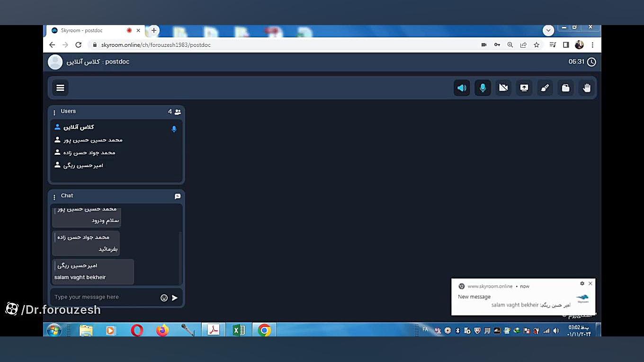This screenshot has width=644, height=362.
Task: Open the Chrome profile avatar
Action: tap(579, 45)
